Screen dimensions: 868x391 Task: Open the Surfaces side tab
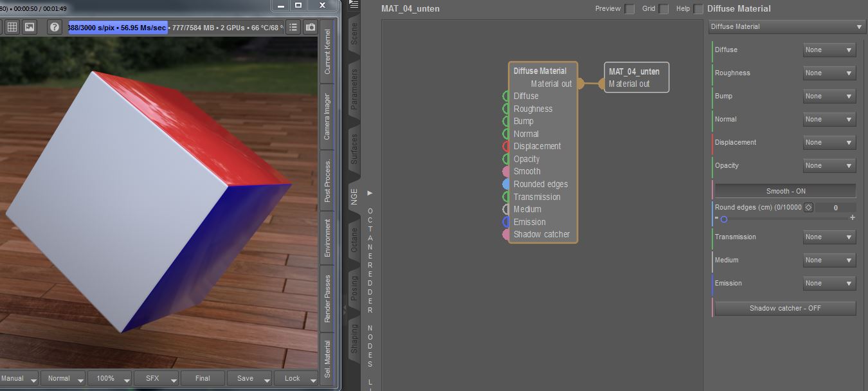[354, 149]
